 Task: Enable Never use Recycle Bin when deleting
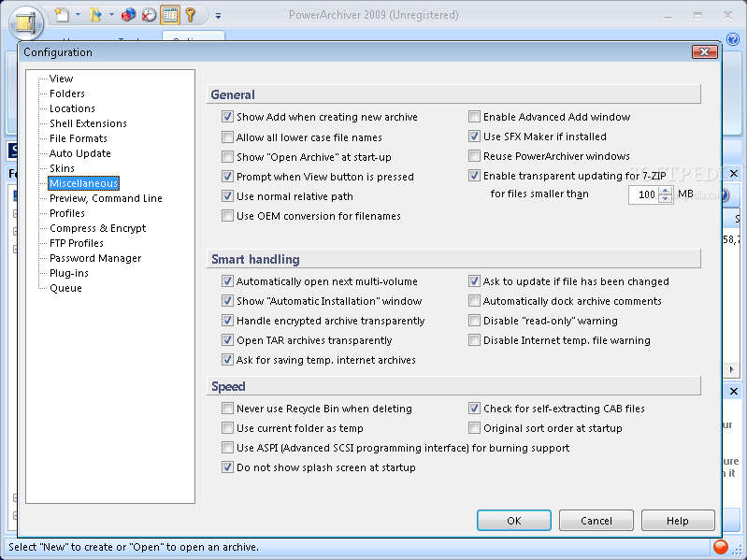[227, 409]
